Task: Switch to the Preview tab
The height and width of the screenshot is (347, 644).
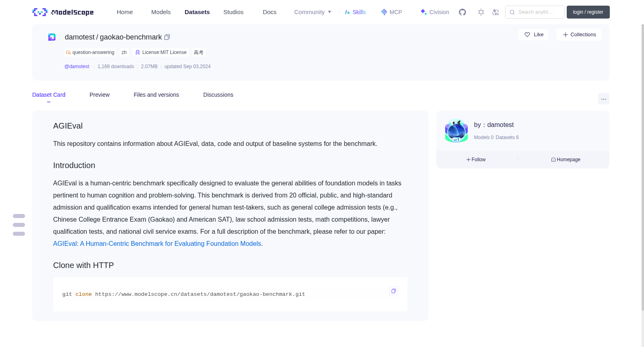Action: coord(99,95)
